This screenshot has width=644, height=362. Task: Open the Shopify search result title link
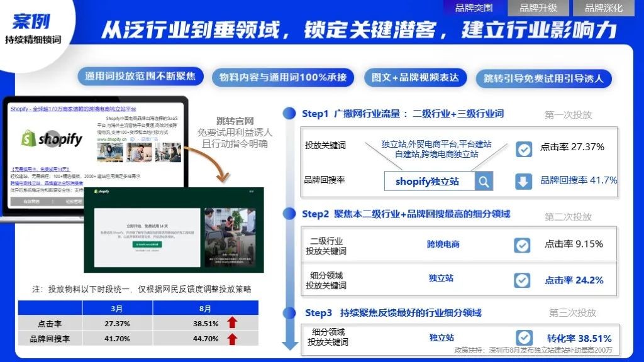[x=72, y=109]
